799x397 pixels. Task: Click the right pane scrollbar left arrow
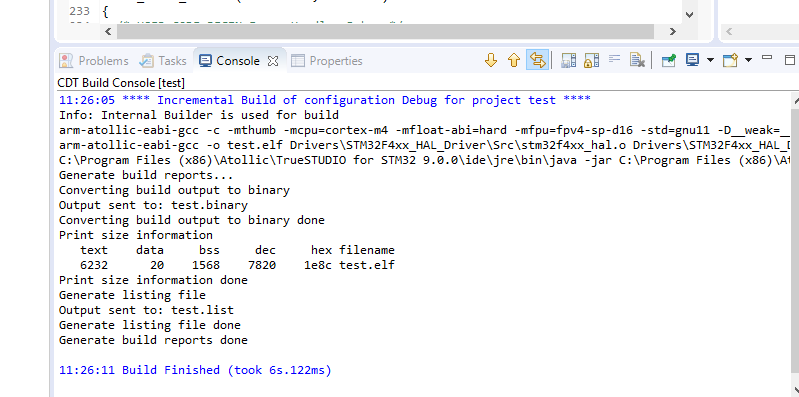[x=729, y=32]
